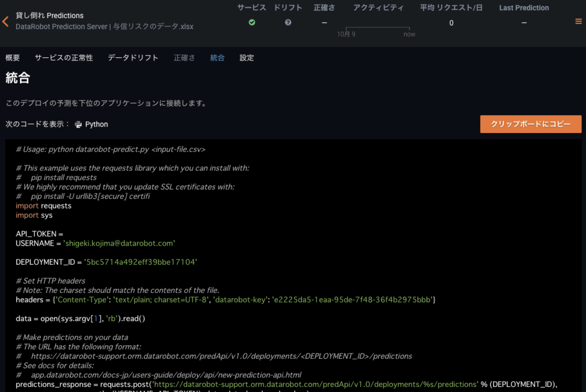
Task: Click the このデプロイの予測 description text
Action: point(106,103)
